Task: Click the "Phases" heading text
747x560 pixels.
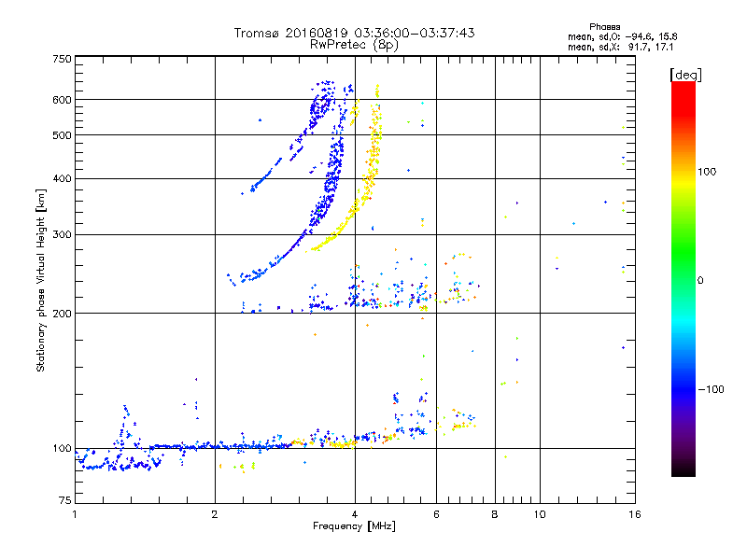Action: pos(604,27)
